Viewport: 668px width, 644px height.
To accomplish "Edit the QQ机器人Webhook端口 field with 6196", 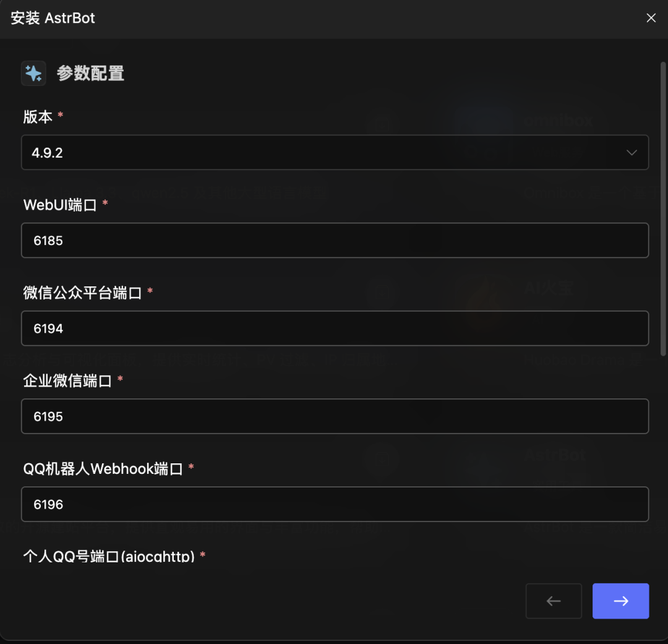I will click(335, 504).
